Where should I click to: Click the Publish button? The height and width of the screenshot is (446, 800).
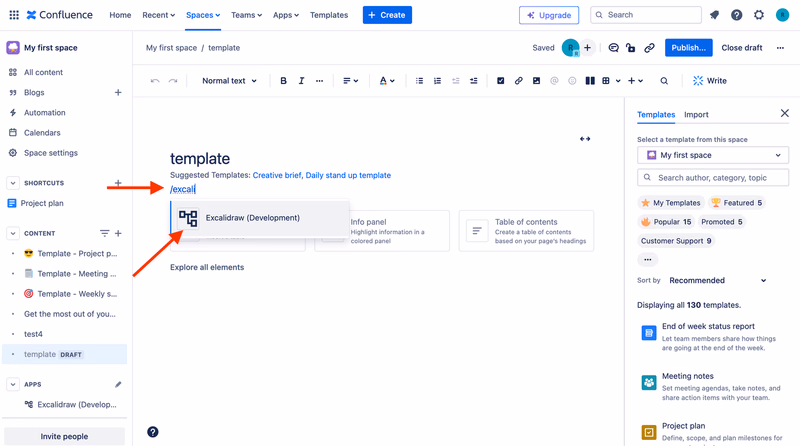pyautogui.click(x=688, y=47)
